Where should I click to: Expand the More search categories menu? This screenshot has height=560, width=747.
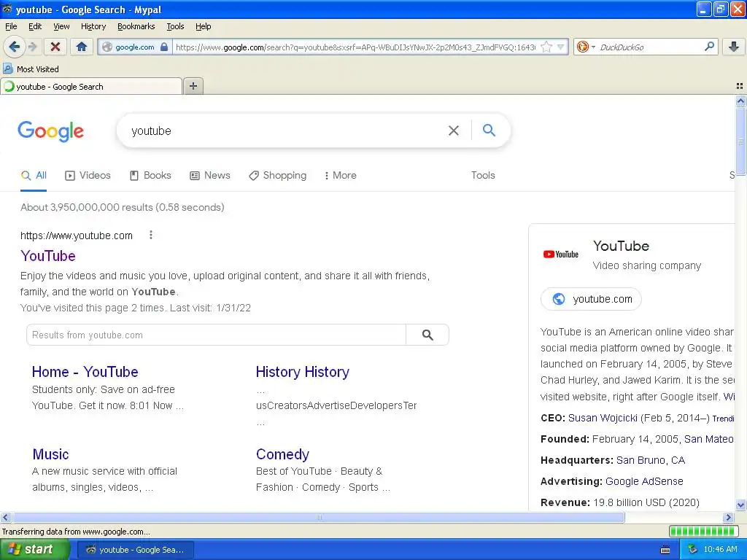click(340, 175)
